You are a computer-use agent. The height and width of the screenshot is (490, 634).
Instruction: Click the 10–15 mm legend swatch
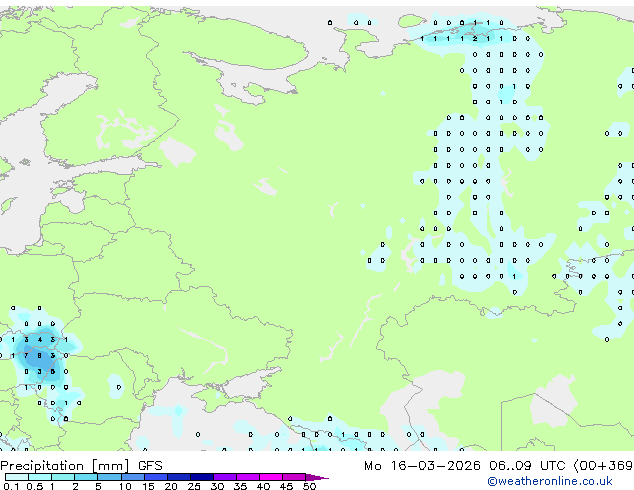pos(132,477)
